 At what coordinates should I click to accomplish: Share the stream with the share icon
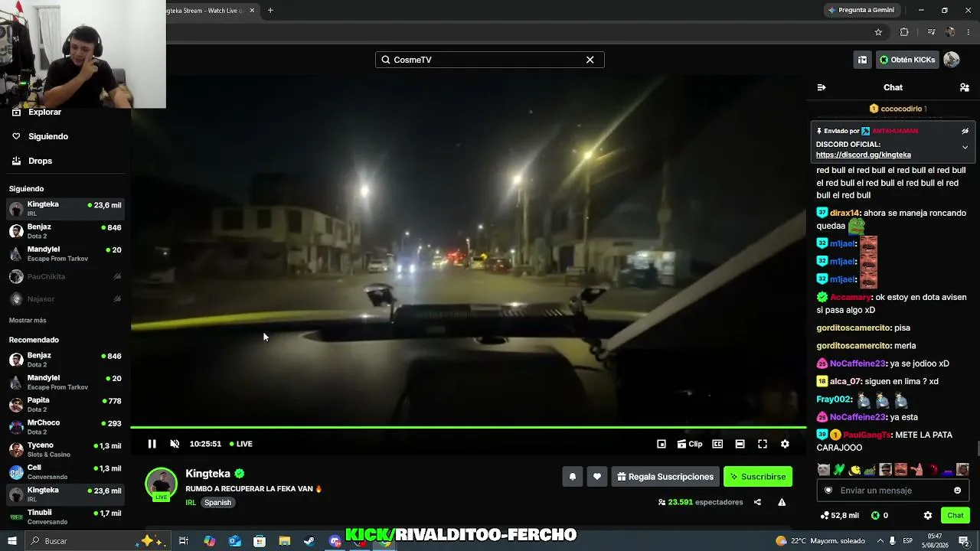[x=757, y=502]
